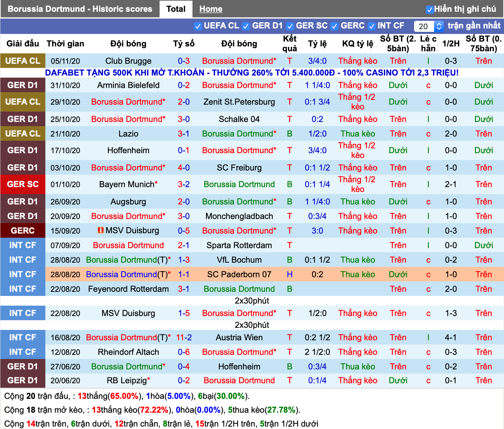Open Feyenoord Rotterdam team link

(x=128, y=289)
